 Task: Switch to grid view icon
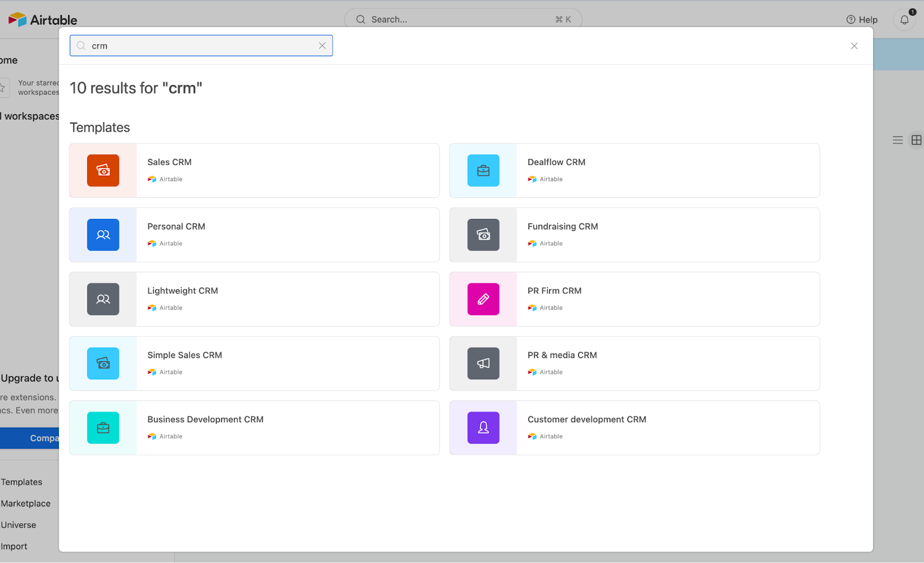click(x=916, y=140)
